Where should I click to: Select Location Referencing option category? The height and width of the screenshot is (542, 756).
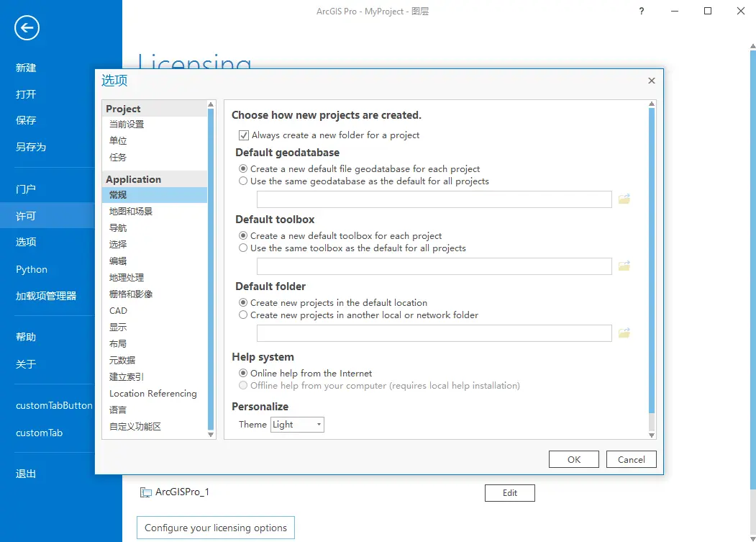coord(154,393)
